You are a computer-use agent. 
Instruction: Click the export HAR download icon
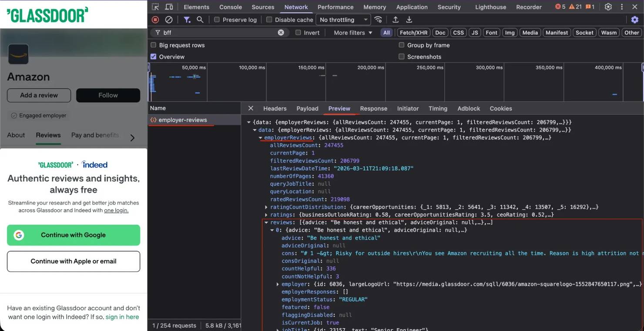(409, 20)
